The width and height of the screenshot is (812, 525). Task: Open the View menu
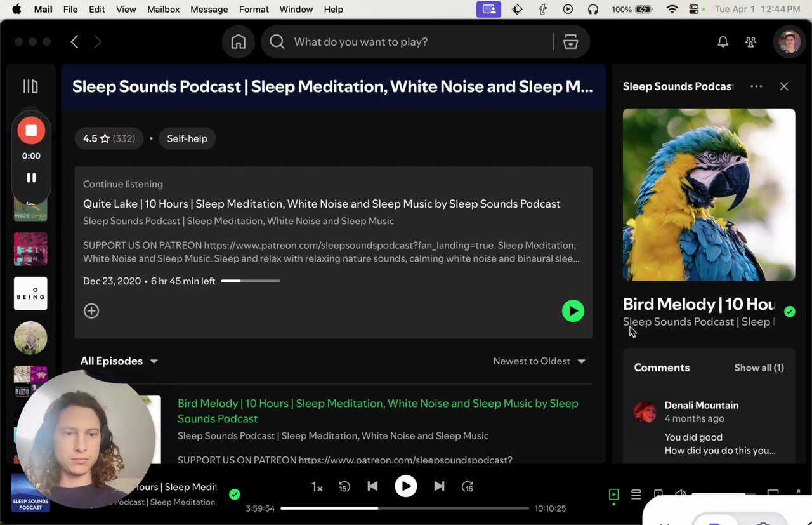coord(126,10)
